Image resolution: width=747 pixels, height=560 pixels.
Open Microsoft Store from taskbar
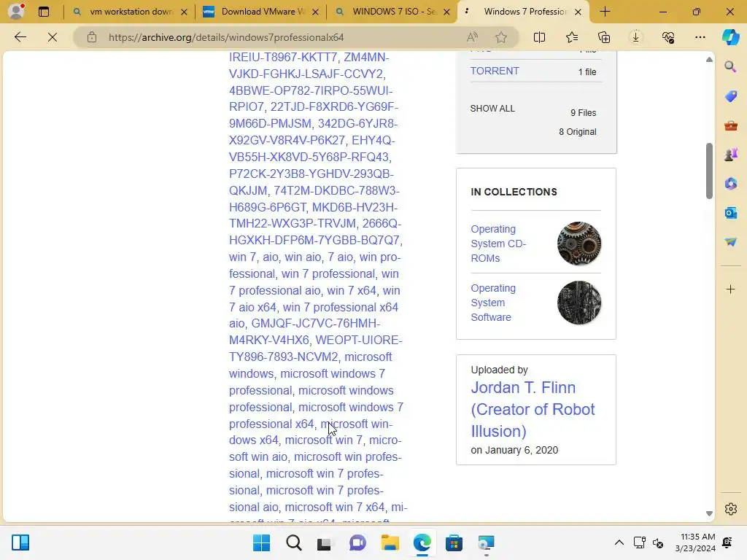pos(454,542)
